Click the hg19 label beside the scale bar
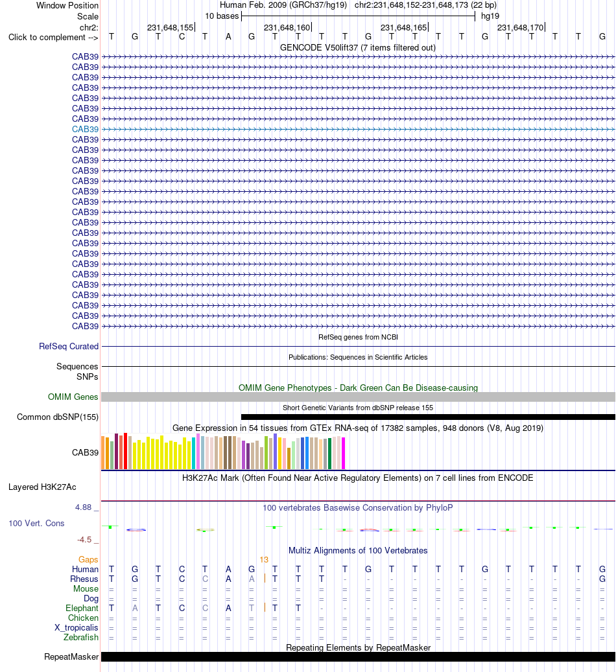Viewport: 616px width, 672px height. (x=490, y=16)
